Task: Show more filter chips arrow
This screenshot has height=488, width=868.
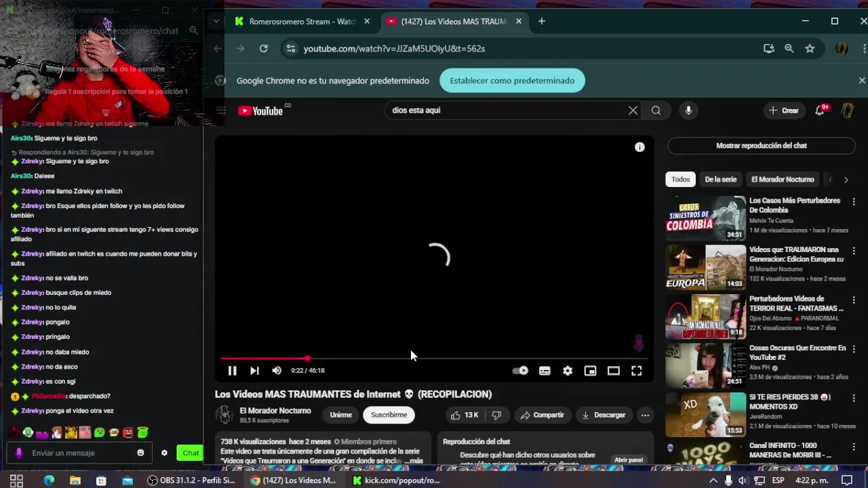Action: coord(846,180)
